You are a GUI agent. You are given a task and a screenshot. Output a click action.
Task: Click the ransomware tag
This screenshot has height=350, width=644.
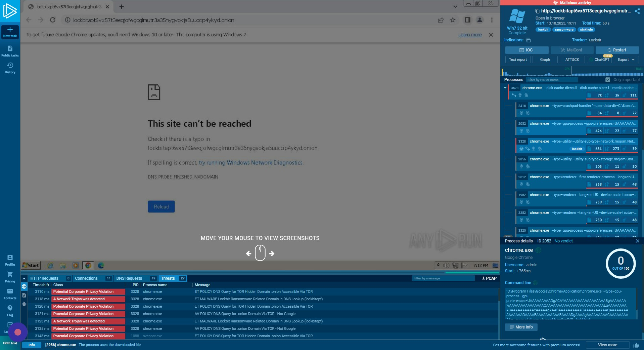(x=564, y=30)
